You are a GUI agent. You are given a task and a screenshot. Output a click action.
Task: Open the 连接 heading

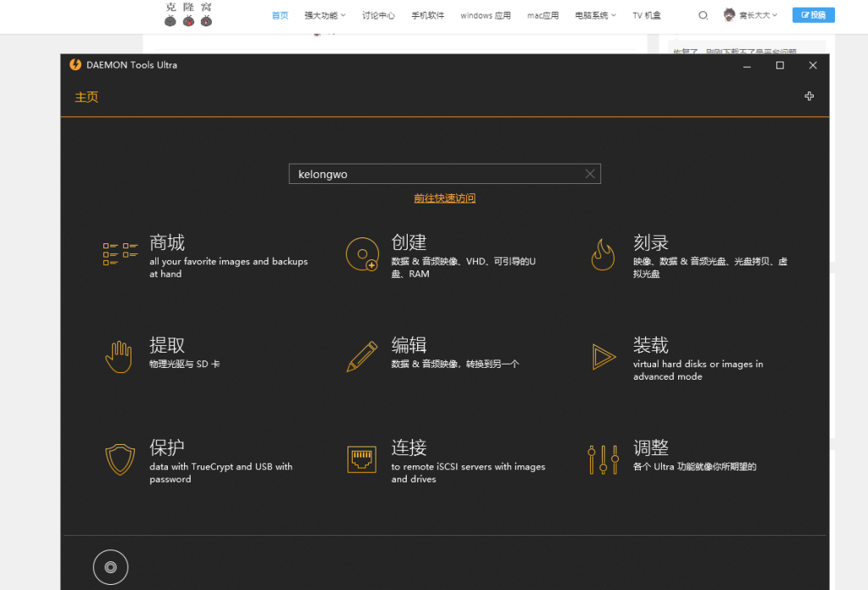click(409, 448)
